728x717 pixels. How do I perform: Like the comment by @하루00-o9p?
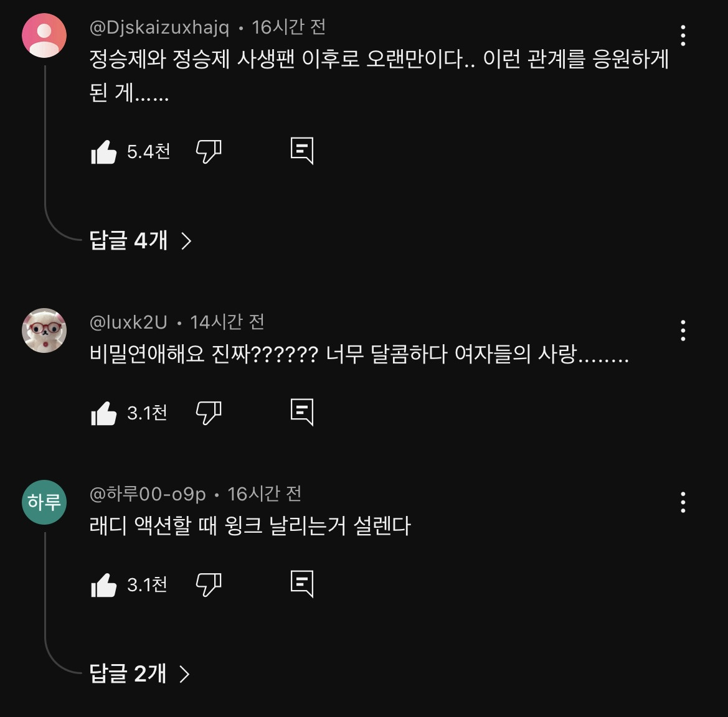(x=104, y=584)
